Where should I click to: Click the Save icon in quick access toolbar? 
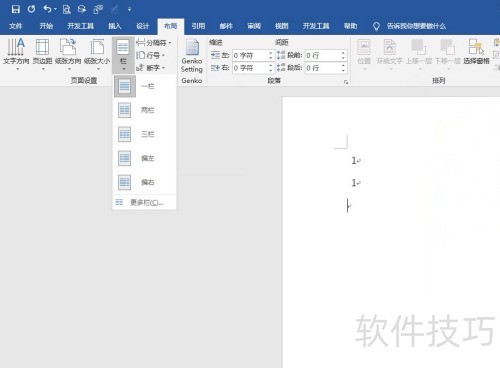pos(15,9)
